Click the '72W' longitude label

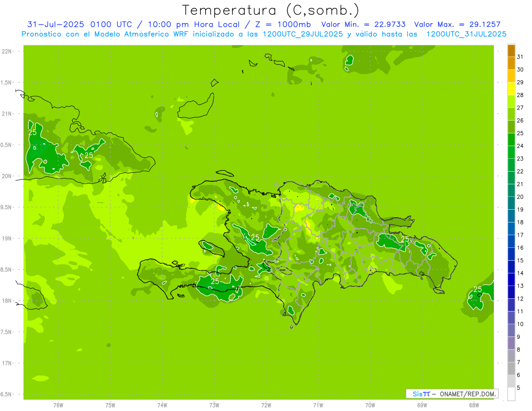coord(266,405)
